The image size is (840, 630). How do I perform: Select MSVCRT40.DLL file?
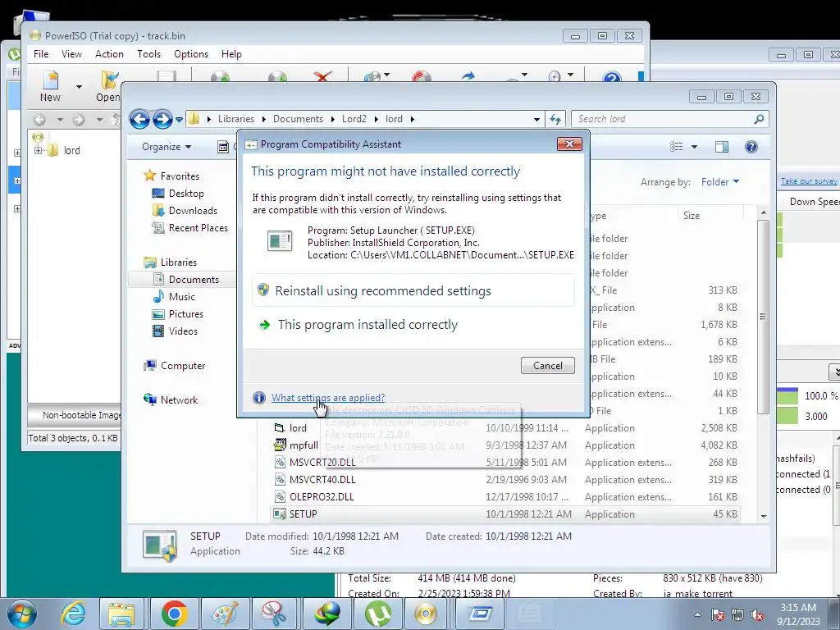point(322,479)
